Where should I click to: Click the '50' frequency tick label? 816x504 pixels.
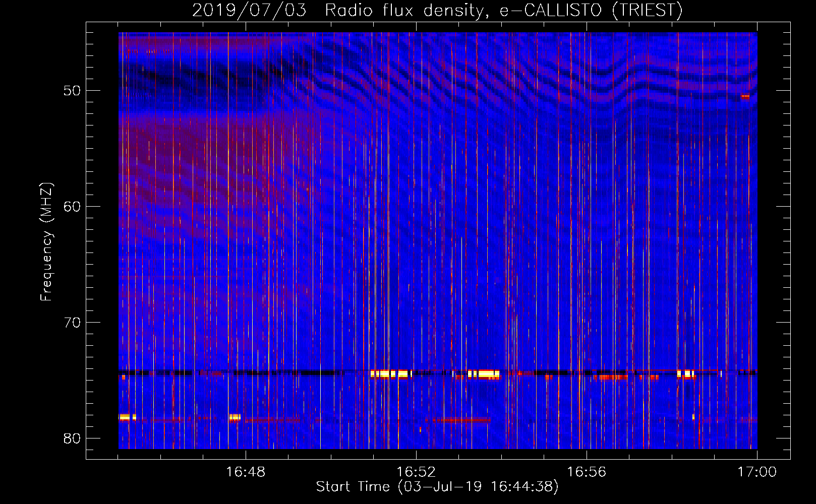coord(73,91)
